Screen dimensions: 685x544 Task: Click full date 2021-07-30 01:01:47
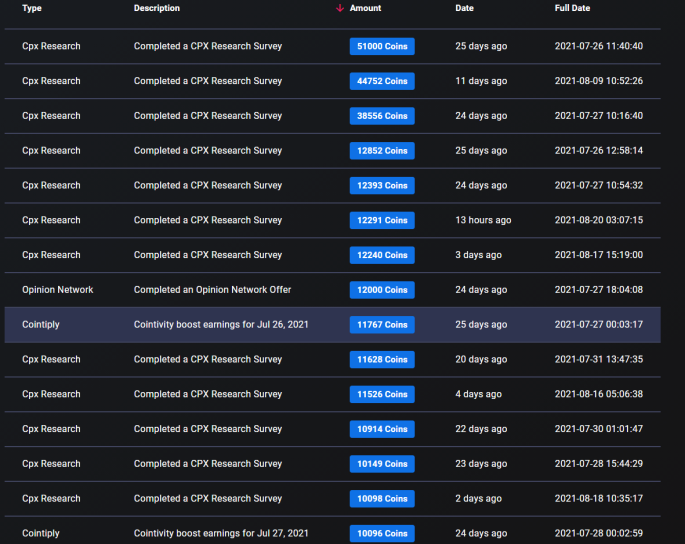coord(599,429)
